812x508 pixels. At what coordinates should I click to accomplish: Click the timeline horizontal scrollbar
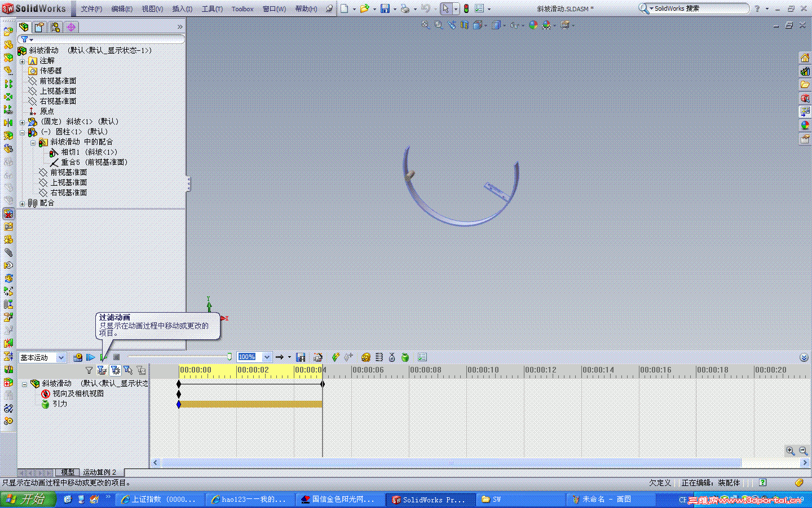click(451, 463)
